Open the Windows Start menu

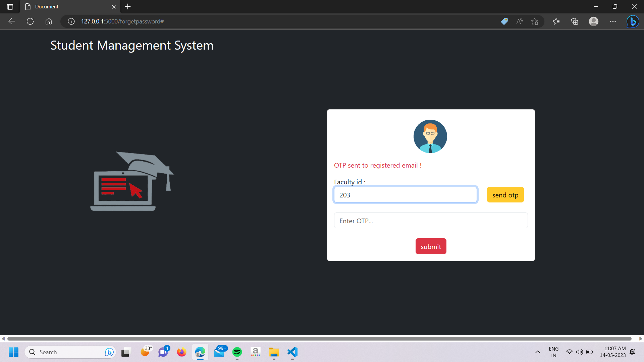(13, 352)
